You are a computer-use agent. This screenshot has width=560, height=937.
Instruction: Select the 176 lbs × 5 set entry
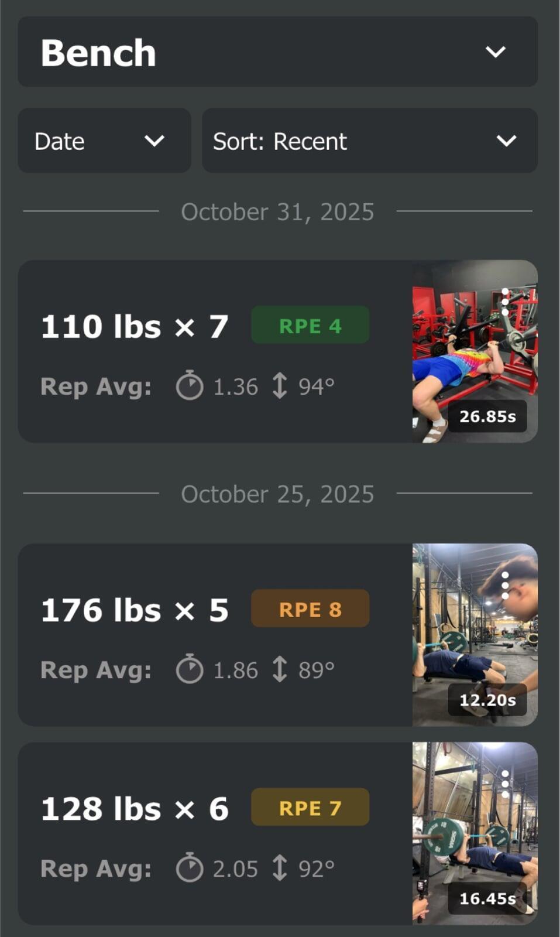pos(135,611)
